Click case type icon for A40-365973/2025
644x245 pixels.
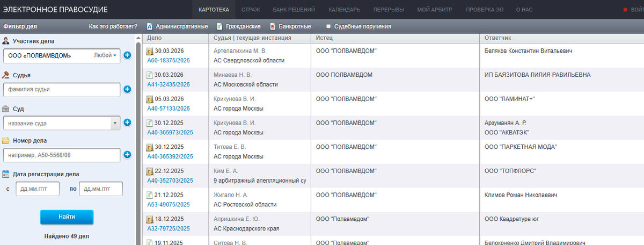pyautogui.click(x=150, y=122)
